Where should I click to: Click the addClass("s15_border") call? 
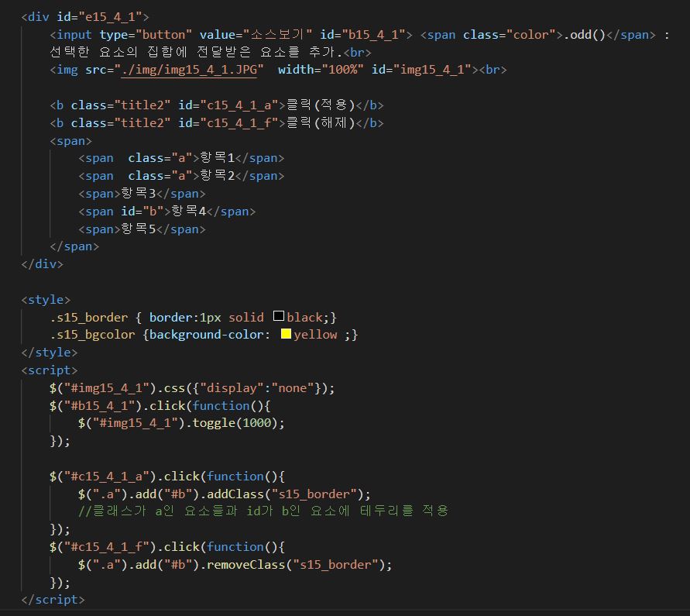click(285, 494)
